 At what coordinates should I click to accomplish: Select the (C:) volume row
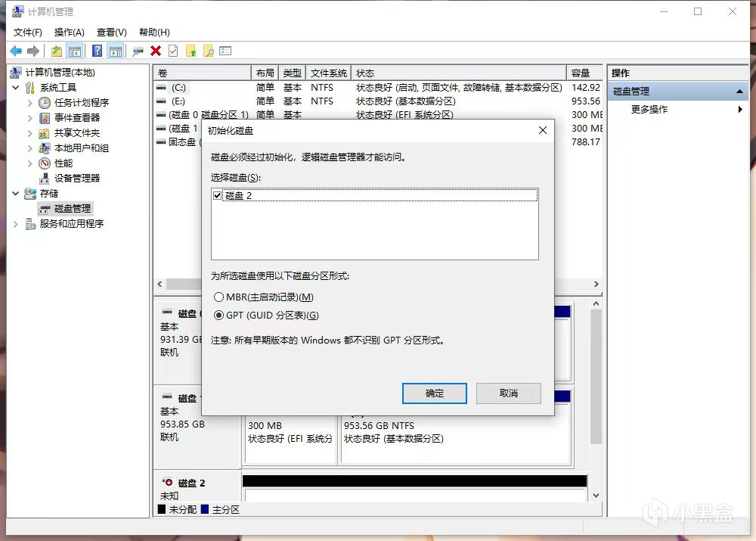point(378,87)
